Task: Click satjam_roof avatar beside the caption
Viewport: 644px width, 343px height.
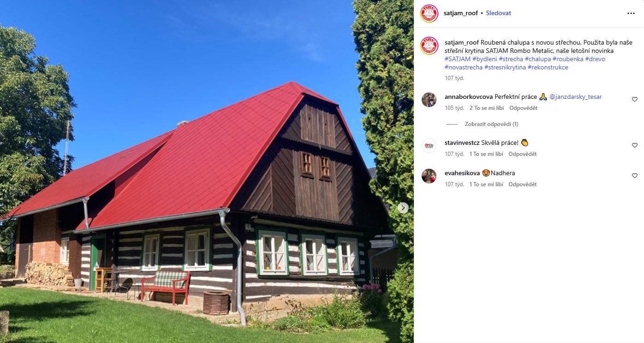Action: [429, 46]
